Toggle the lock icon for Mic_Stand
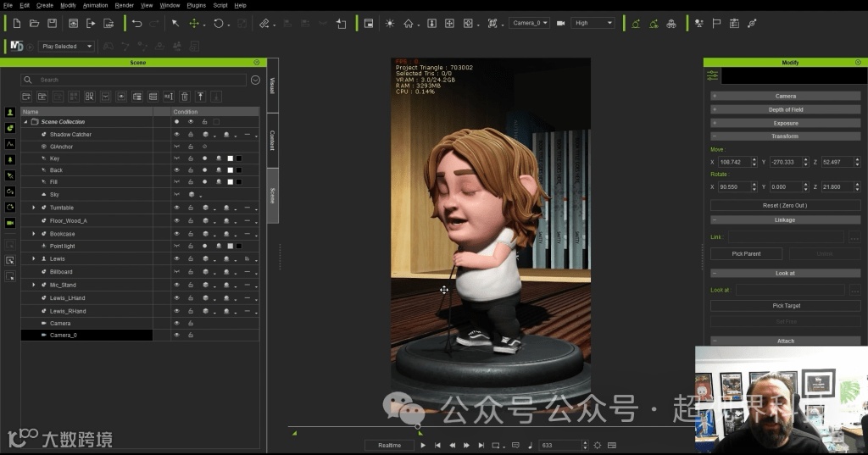This screenshot has width=868, height=455. 191,285
